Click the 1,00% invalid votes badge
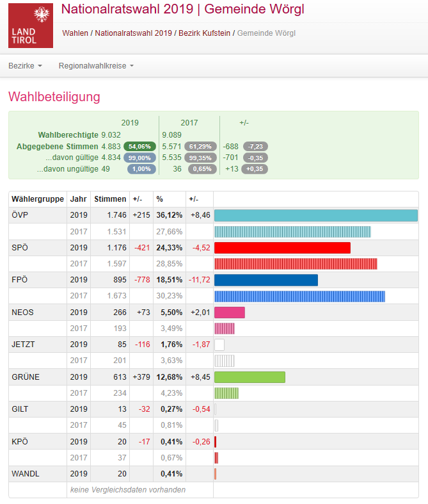This screenshot has width=428, height=504. 141,169
